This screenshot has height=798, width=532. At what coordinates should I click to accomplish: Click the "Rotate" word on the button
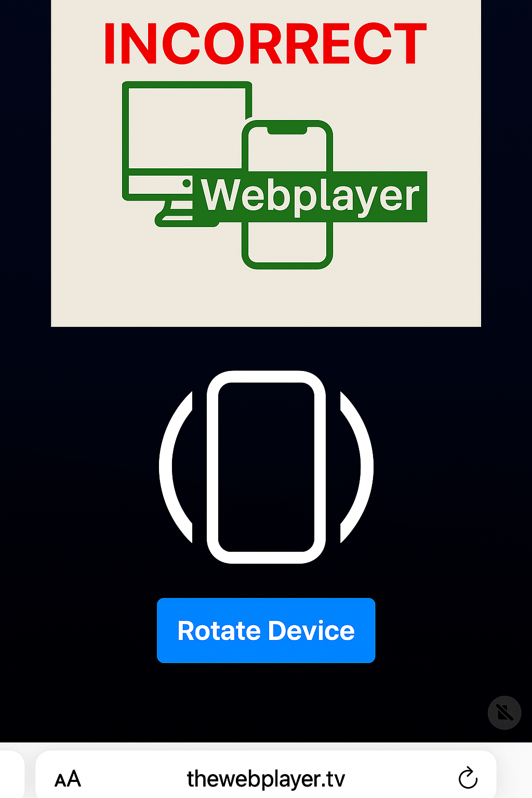tap(219, 631)
